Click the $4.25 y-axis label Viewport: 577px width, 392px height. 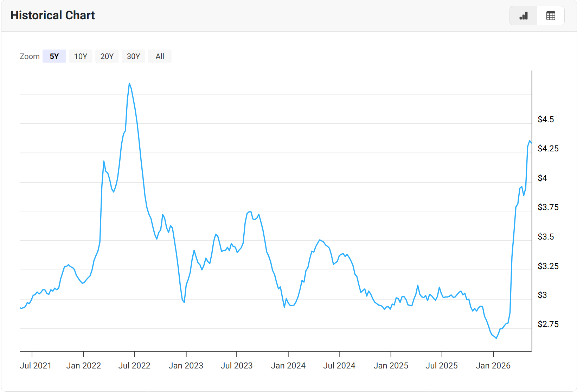[x=548, y=149]
